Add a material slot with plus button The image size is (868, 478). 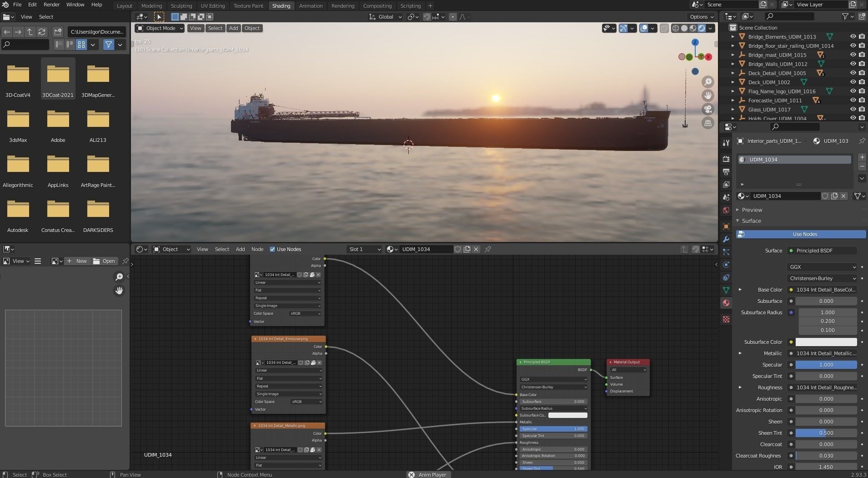pyautogui.click(x=862, y=157)
